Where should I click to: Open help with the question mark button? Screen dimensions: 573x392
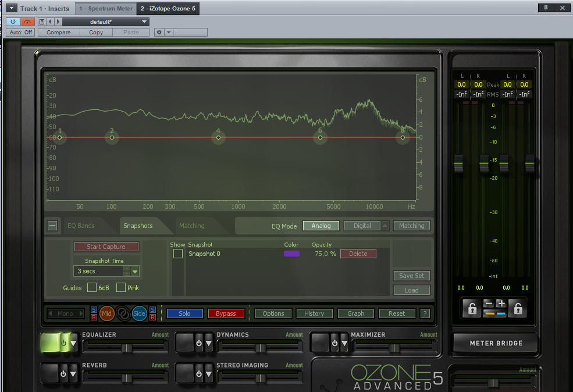click(425, 313)
